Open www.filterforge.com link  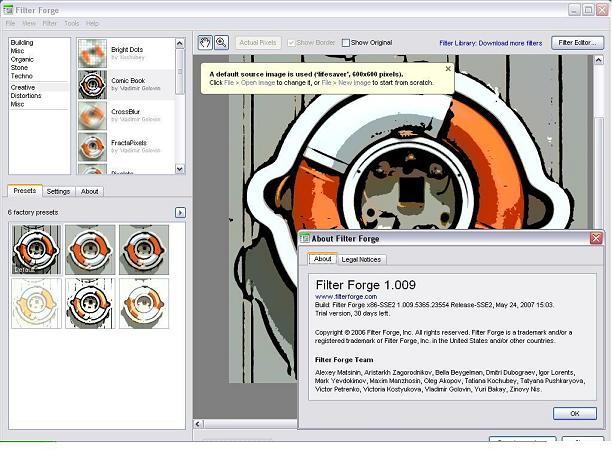(x=346, y=297)
